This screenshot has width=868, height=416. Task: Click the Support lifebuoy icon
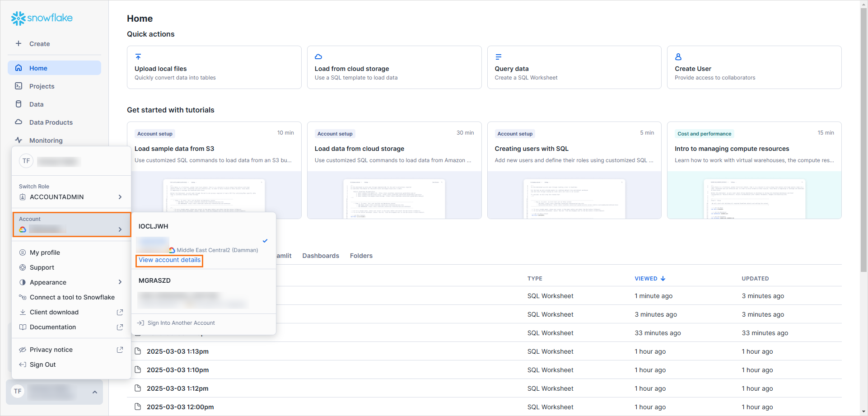click(x=23, y=267)
